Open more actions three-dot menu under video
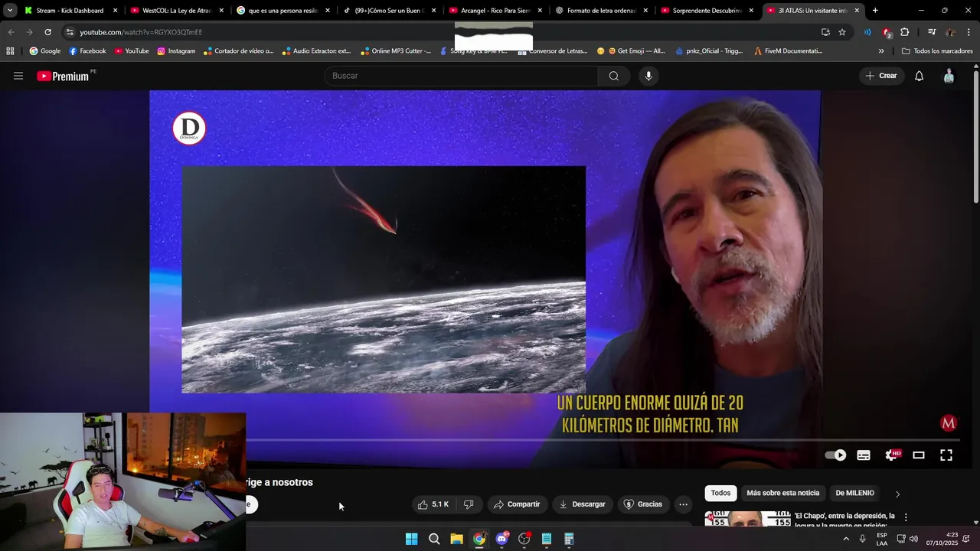 click(683, 504)
